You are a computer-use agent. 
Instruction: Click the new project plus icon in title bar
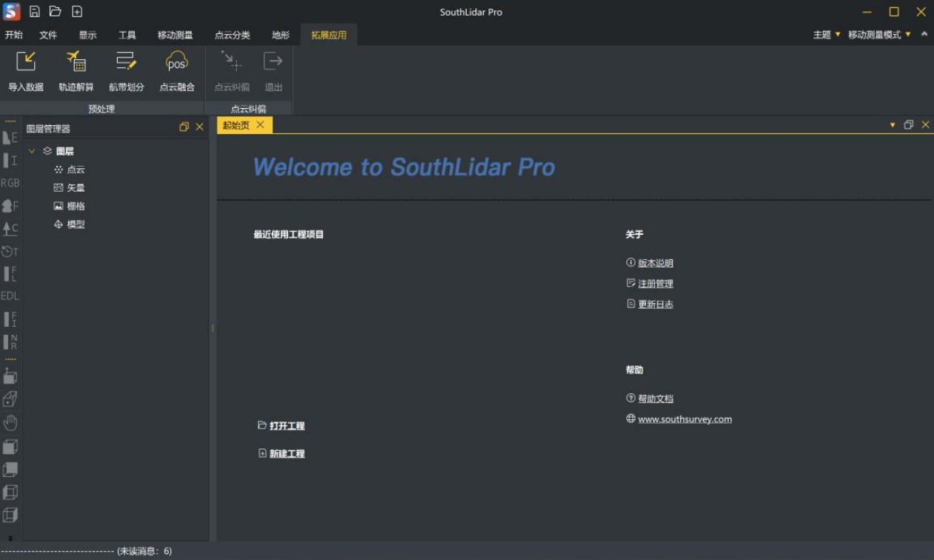click(x=77, y=11)
